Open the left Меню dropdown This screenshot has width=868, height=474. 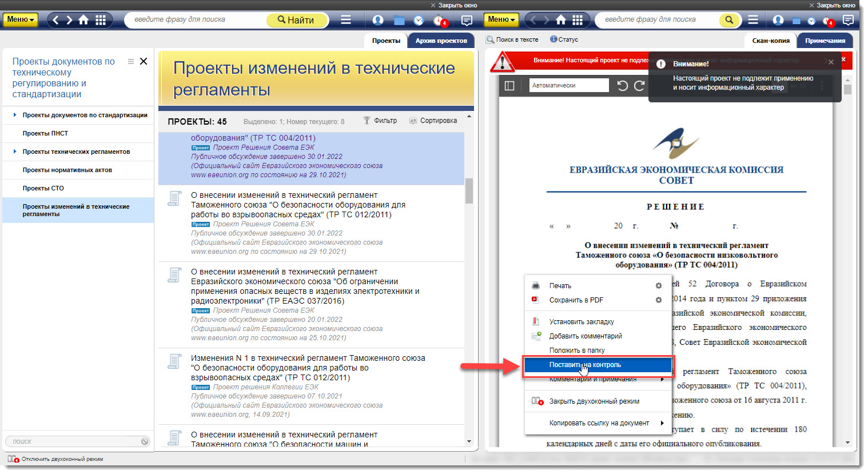(x=21, y=19)
